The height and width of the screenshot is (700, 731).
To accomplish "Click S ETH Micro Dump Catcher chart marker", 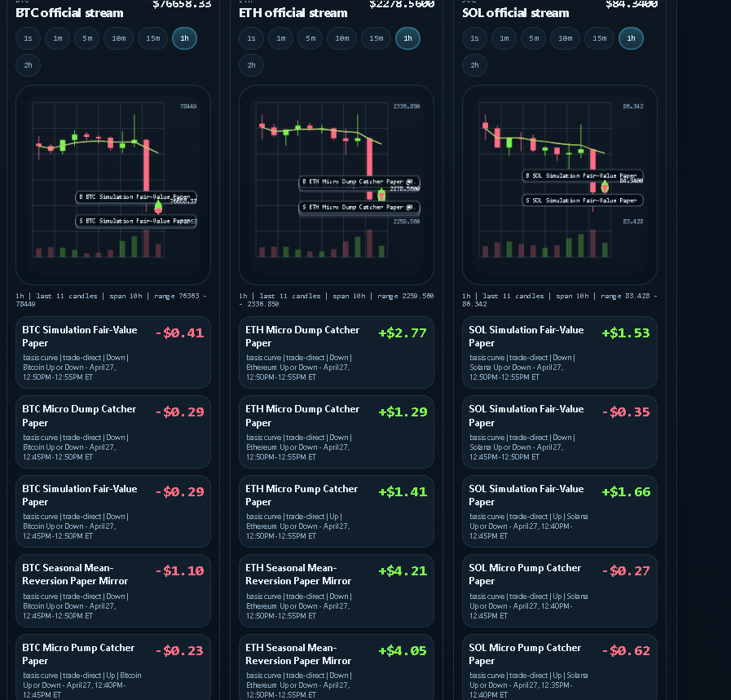I will point(359,207).
